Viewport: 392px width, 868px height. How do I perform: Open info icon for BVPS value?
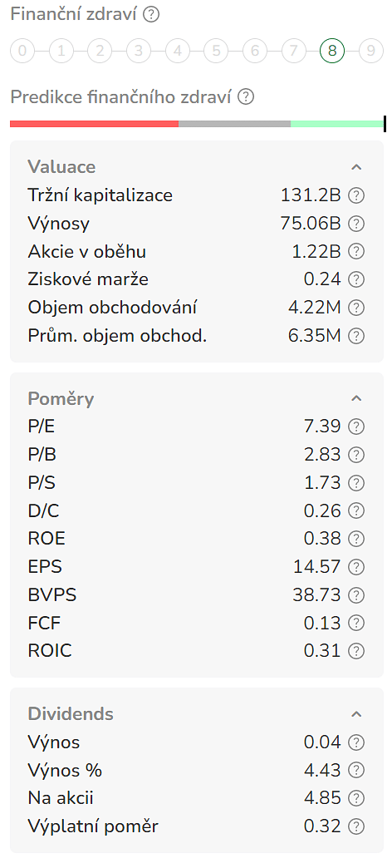(x=356, y=595)
